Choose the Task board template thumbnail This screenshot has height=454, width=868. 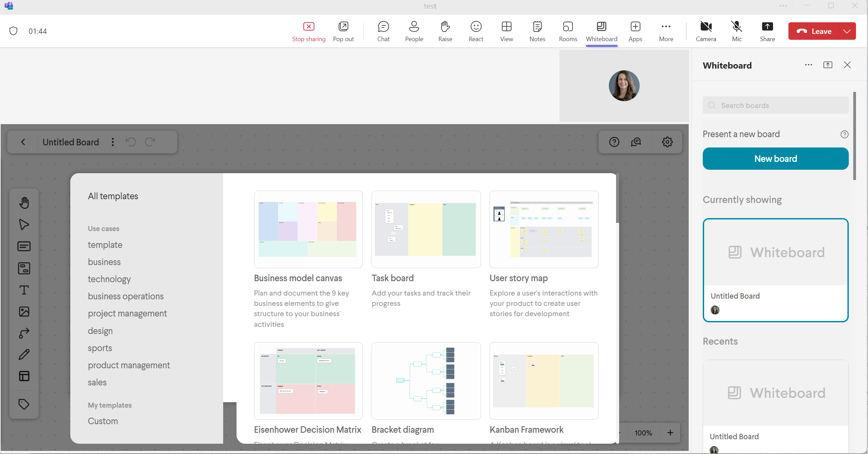(426, 229)
